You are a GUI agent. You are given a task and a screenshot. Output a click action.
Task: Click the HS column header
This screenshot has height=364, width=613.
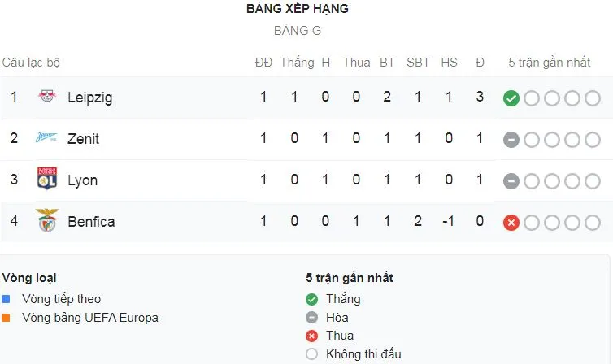tap(449, 63)
